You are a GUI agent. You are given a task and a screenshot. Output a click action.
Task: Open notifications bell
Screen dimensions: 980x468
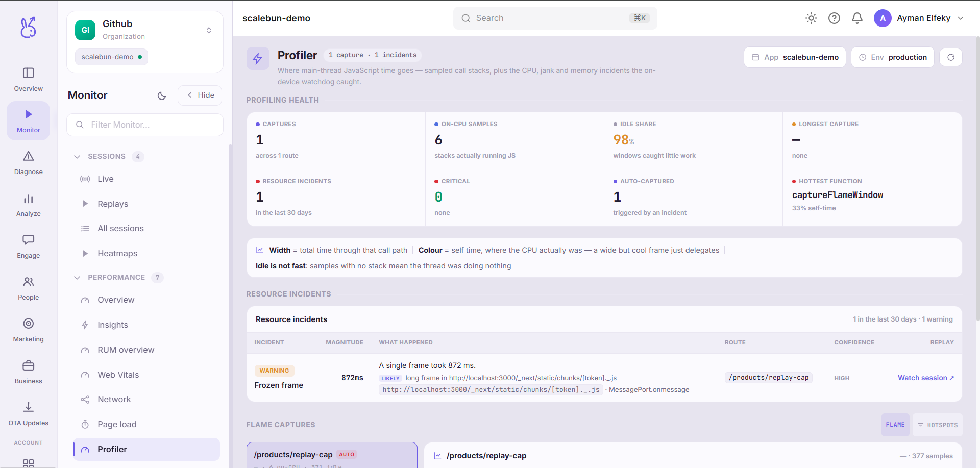(857, 18)
